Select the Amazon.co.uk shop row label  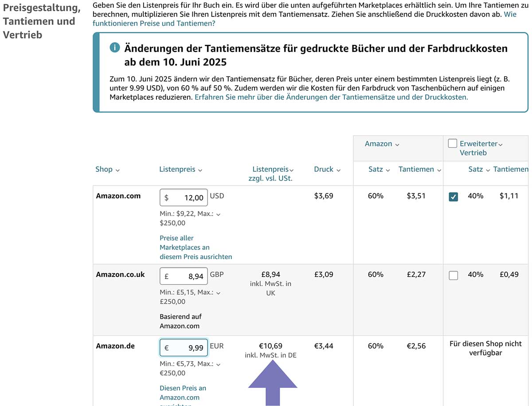tap(120, 274)
